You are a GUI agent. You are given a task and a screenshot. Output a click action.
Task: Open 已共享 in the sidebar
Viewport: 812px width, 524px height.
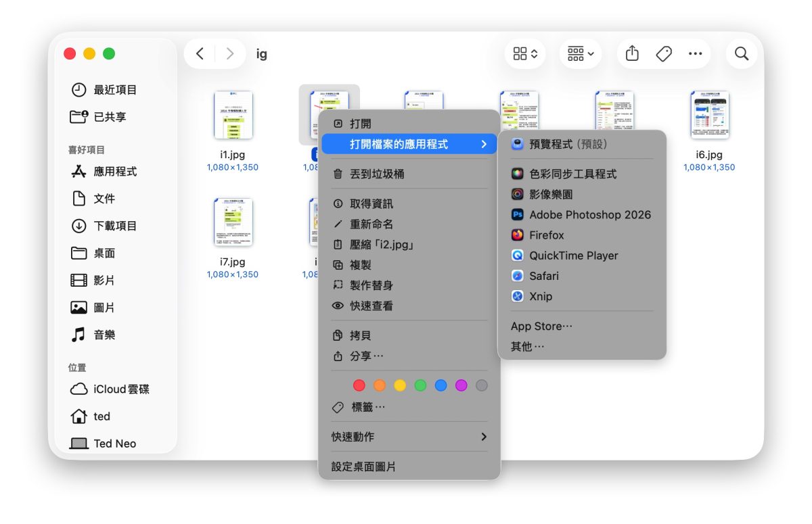(x=115, y=117)
